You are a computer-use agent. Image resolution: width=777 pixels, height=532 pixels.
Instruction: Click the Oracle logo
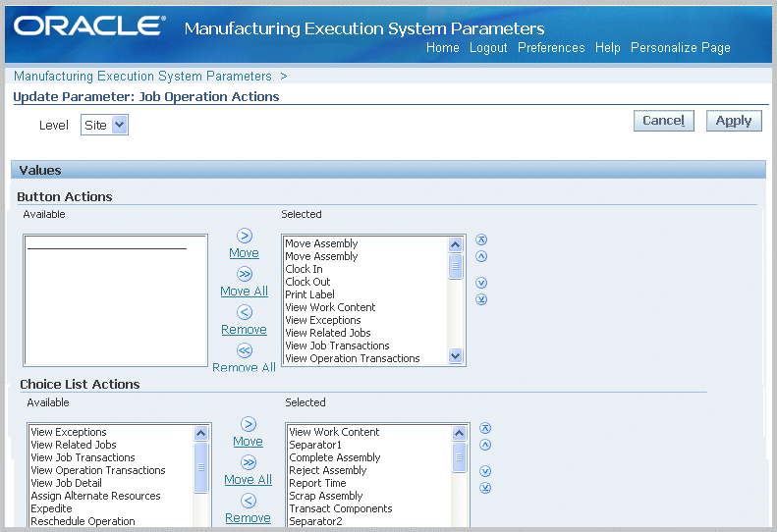89,27
